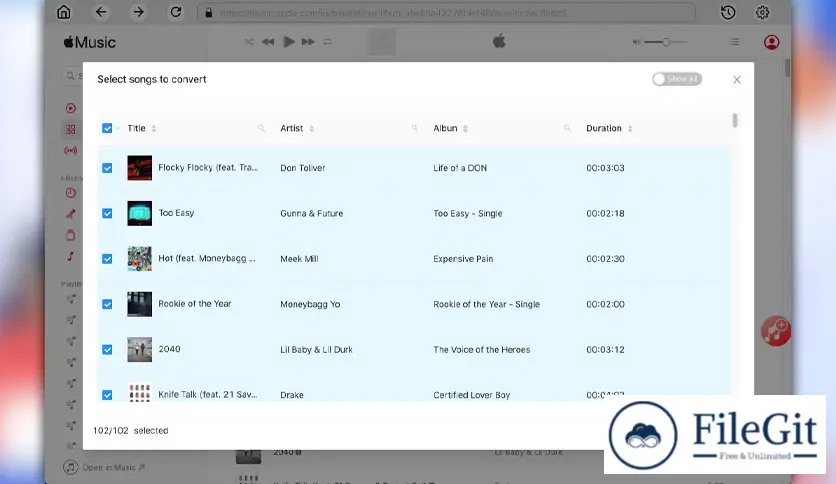This screenshot has width=836, height=484.
Task: Open the selection dropdown next to header checkbox
Action: point(118,128)
